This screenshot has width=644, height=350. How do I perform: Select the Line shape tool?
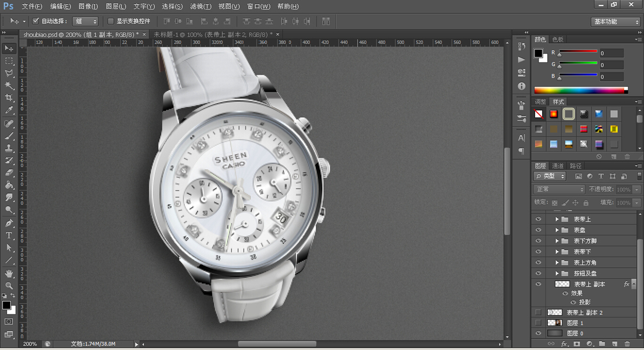tap(9, 260)
